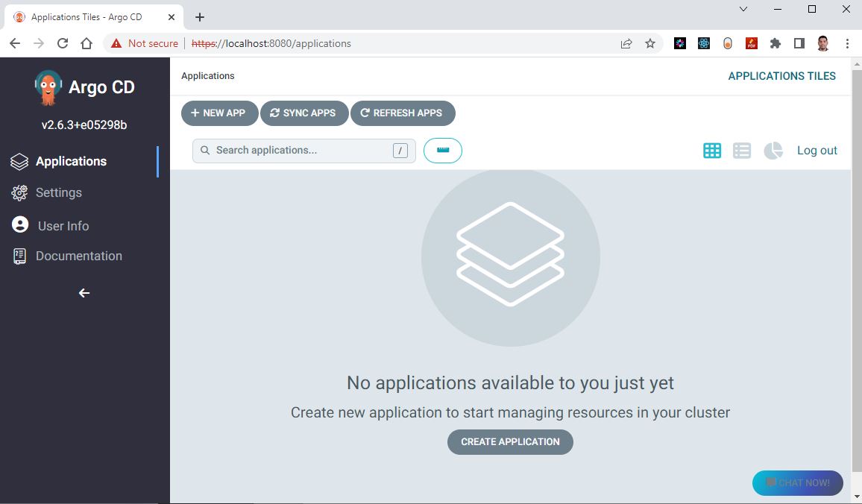Viewport: 862px width, 504px height.
Task: Click the Not secure warning badge
Action: coord(145,43)
